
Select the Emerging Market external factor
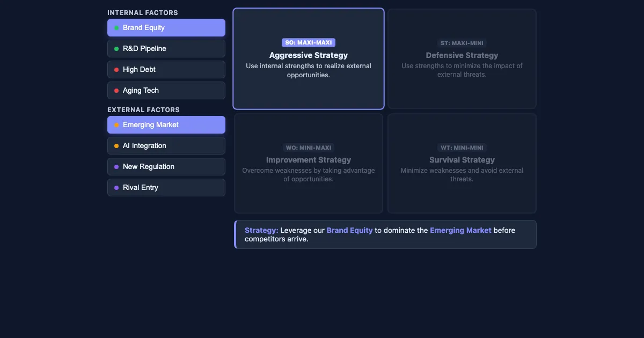coord(166,124)
